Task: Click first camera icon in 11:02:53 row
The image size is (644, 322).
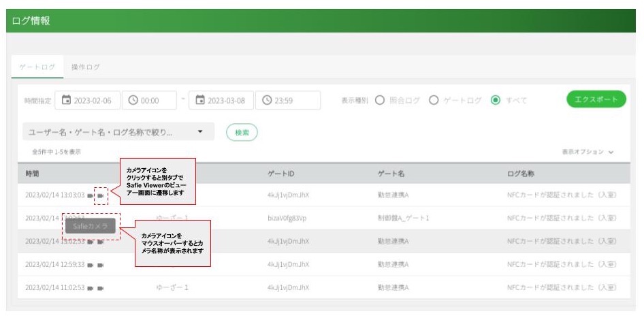Action: pos(91,289)
